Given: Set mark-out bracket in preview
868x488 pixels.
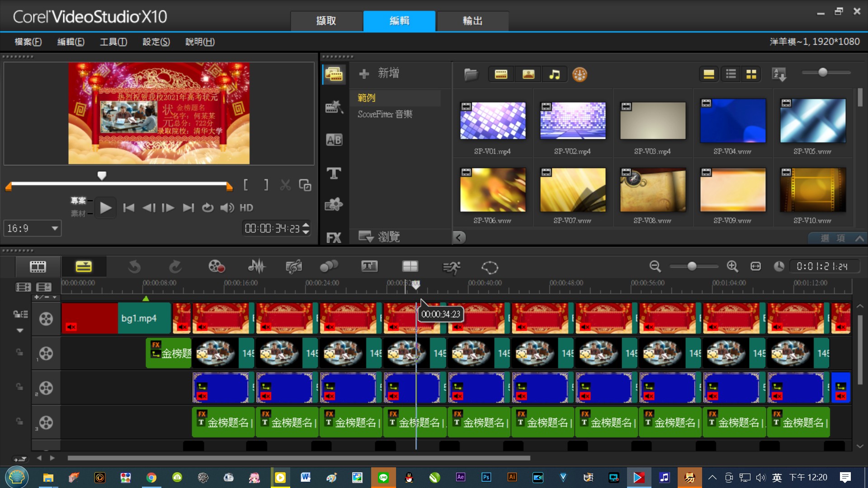Looking at the screenshot, I should pos(266,185).
